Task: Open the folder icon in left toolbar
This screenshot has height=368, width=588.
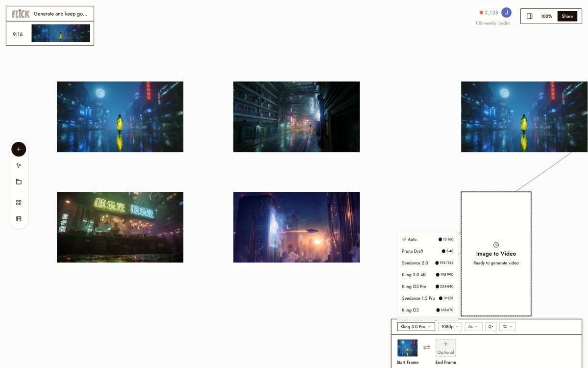Action: (x=19, y=182)
